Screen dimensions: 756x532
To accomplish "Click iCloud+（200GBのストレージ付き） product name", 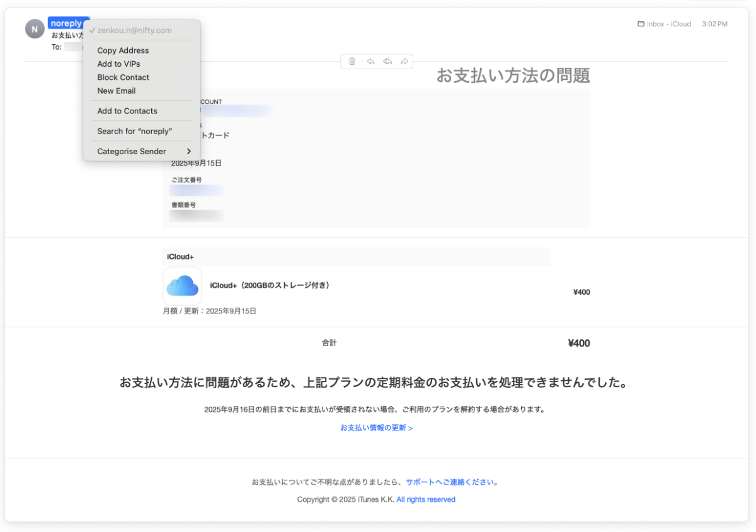I will [270, 285].
